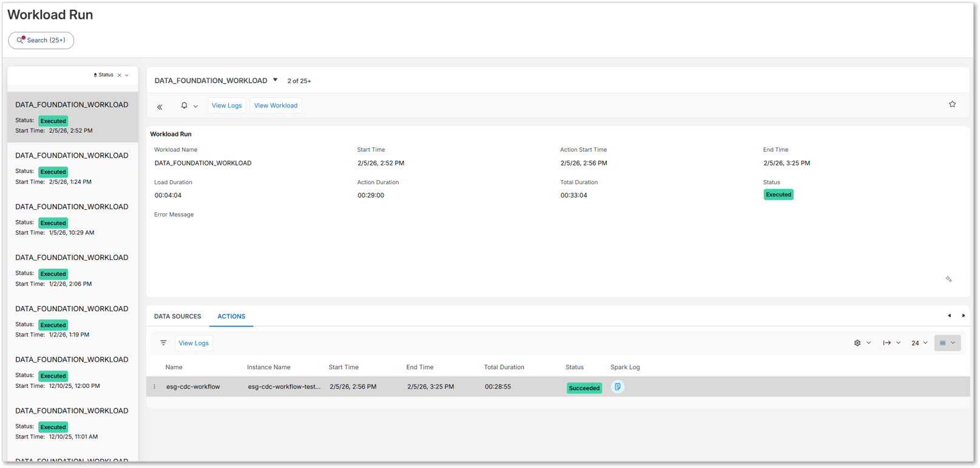Select the run started 1/5/26, 10:29 AM
The height and width of the screenshot is (468, 980).
73,219
